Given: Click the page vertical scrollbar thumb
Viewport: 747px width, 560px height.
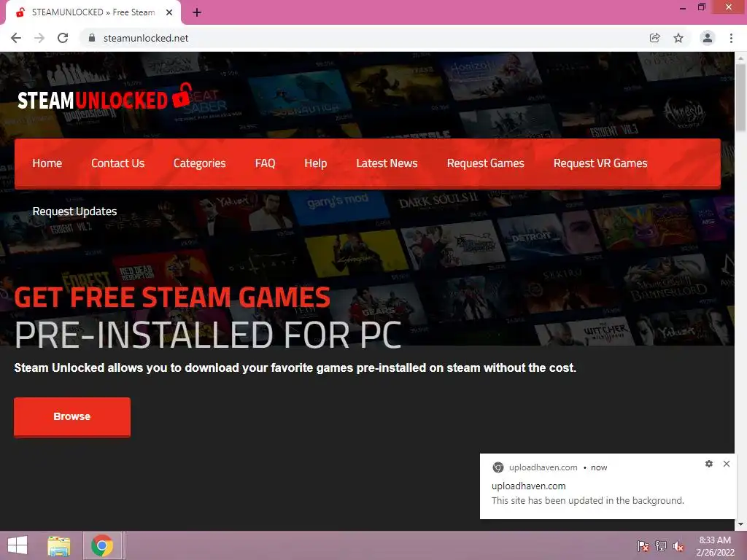Looking at the screenshot, I should pyautogui.click(x=740, y=98).
